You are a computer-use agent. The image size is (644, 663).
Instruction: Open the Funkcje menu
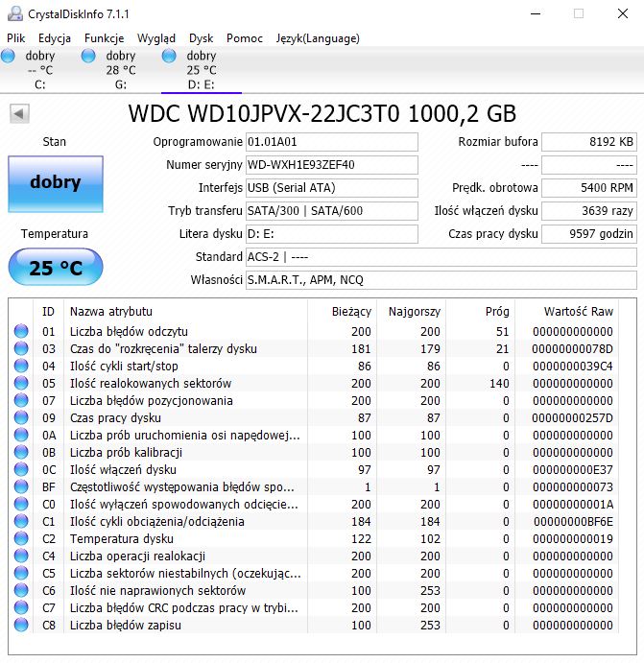(104, 38)
